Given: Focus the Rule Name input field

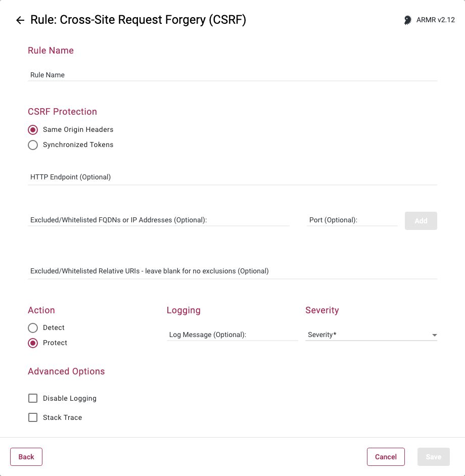Looking at the screenshot, I should click(232, 75).
